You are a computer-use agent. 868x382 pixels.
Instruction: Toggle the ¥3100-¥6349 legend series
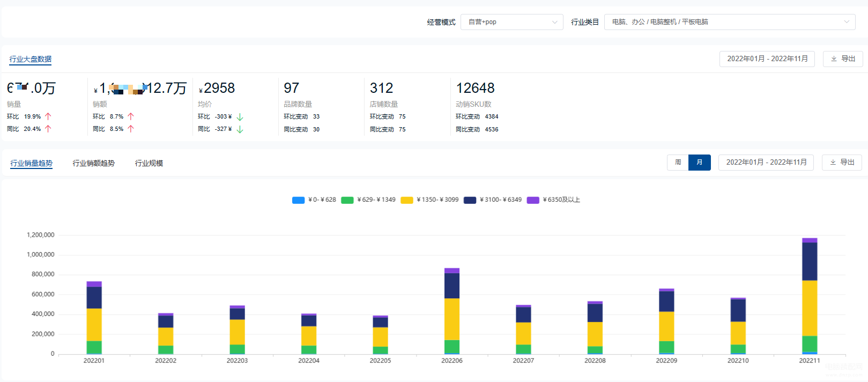coord(493,200)
